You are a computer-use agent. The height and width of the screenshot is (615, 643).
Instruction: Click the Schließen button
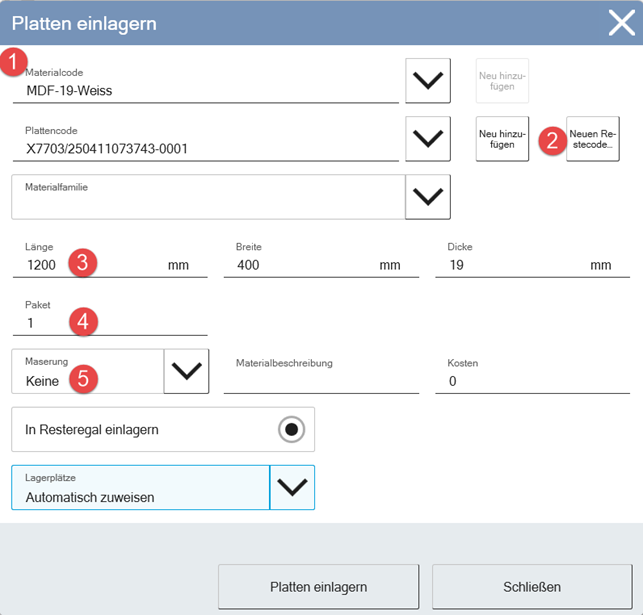tap(532, 587)
